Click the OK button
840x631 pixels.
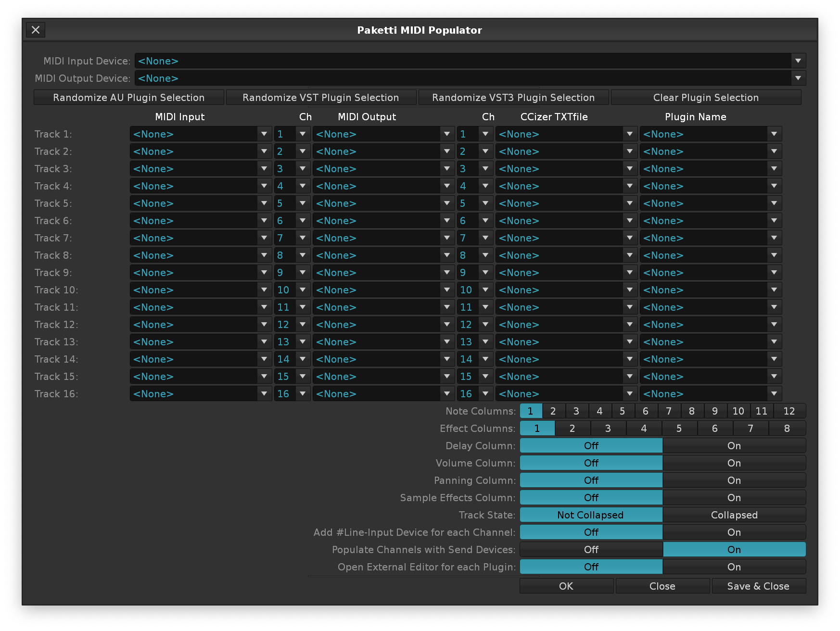coord(566,586)
